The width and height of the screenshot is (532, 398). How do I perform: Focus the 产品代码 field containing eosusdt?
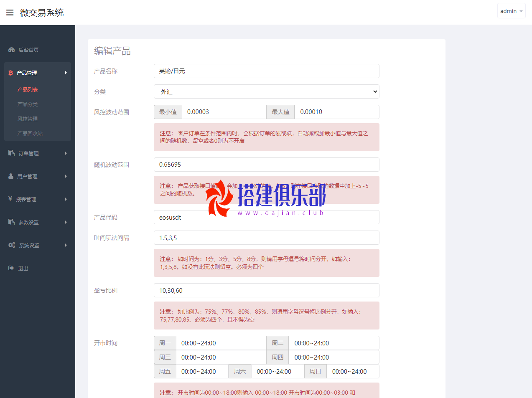point(266,217)
